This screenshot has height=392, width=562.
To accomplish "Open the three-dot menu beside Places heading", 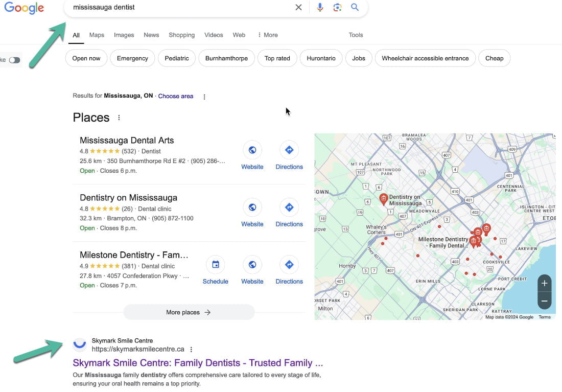I will click(x=119, y=117).
